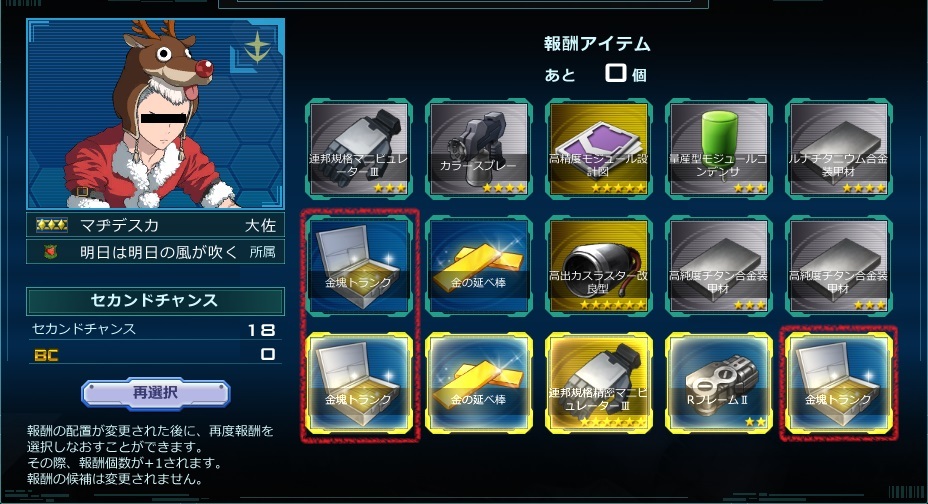Screen dimensions: 928x504
Task: Click the bottom-right 金塊トランク tile
Action: click(839, 383)
